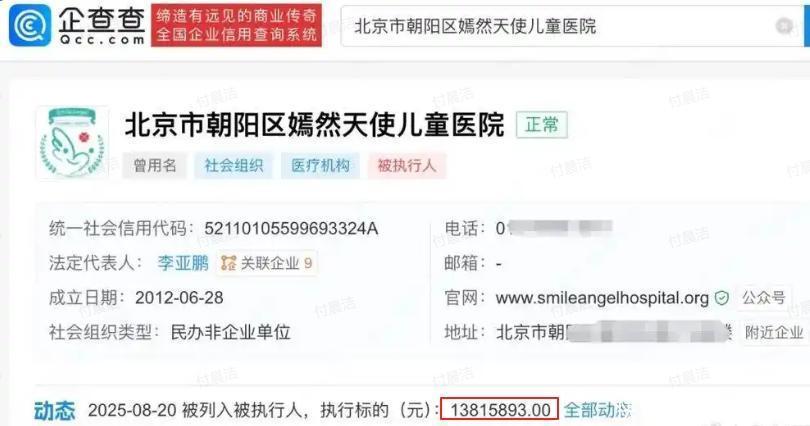Open the 关联企业 9 button

(x=267, y=263)
